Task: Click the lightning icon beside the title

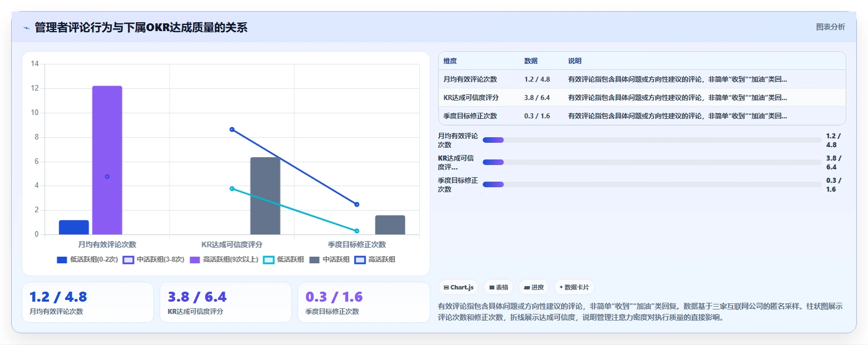Action: (x=26, y=28)
